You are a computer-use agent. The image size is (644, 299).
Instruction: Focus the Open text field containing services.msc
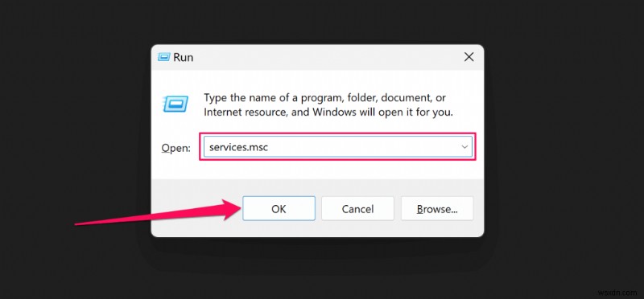337,147
